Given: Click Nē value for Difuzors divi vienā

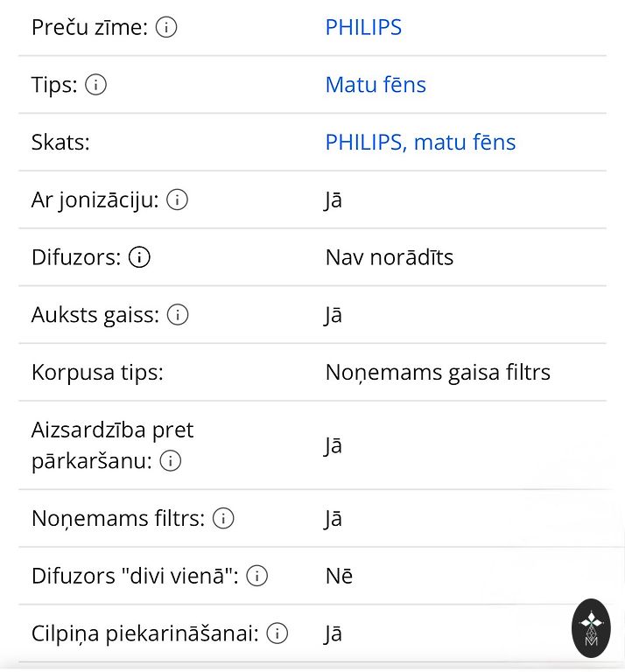Looking at the screenshot, I should click(339, 576).
